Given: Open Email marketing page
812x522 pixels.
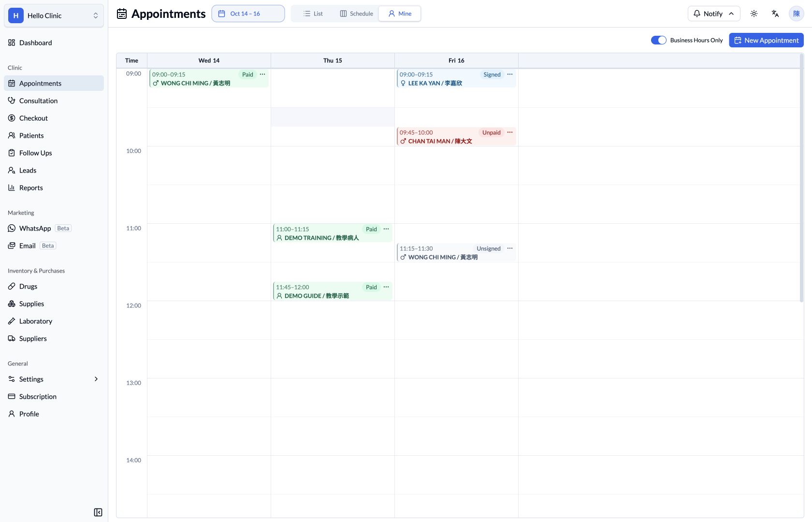Looking at the screenshot, I should pos(54,246).
